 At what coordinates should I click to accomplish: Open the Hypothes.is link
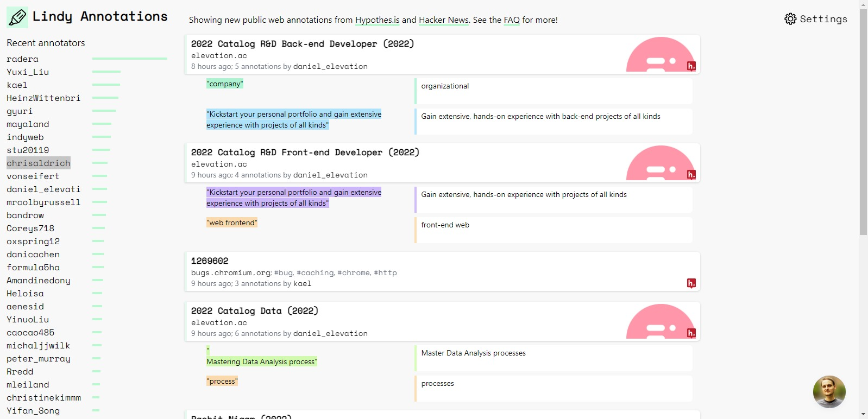click(377, 20)
